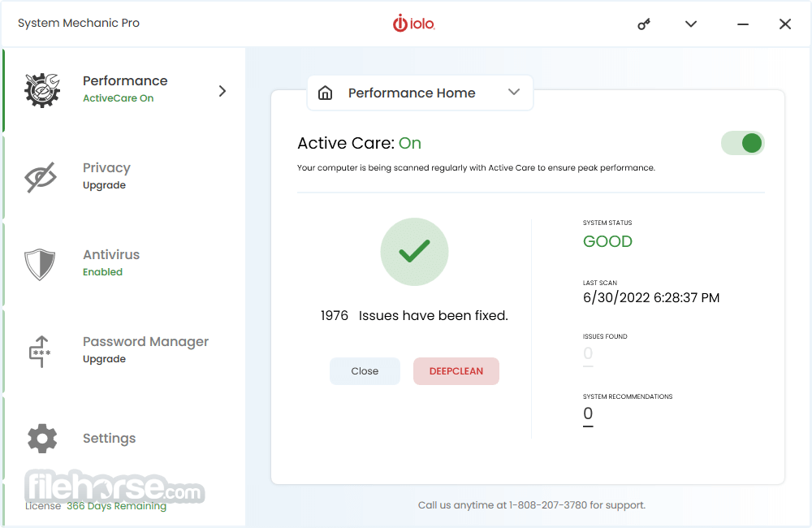Click the last scan date 6/30/2022 6:28:37 PM
Screen dimensions: 812x528
coord(651,298)
